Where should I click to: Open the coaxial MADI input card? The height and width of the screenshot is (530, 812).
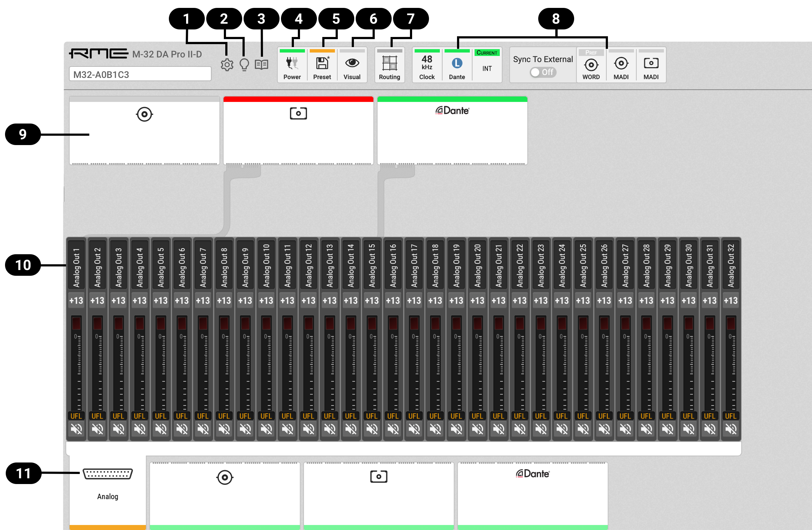[x=144, y=130]
